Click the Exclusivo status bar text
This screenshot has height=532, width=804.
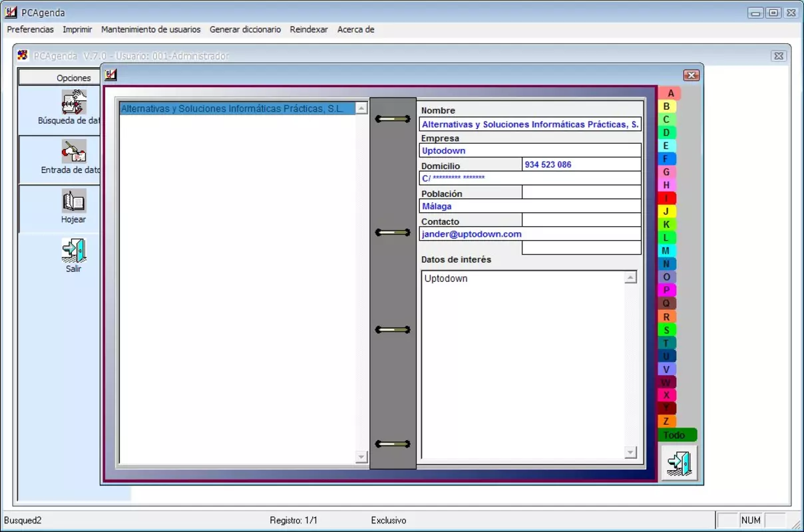tap(389, 520)
